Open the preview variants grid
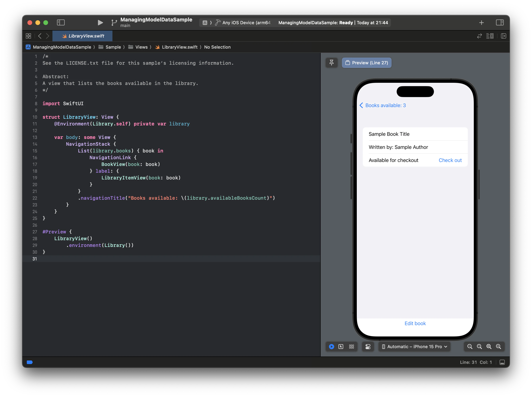This screenshot has height=397, width=532. [351, 347]
